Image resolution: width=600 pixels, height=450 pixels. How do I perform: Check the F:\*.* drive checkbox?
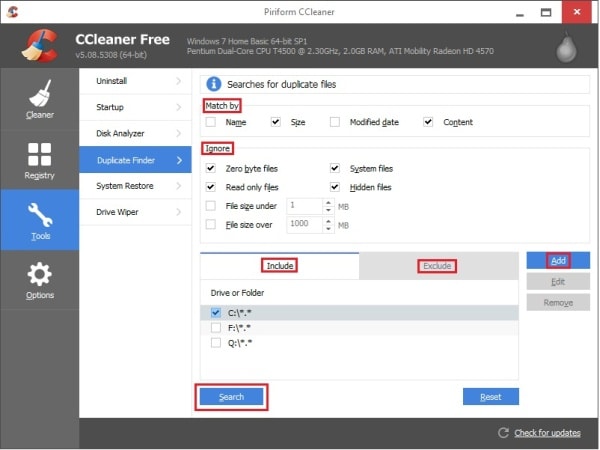216,327
